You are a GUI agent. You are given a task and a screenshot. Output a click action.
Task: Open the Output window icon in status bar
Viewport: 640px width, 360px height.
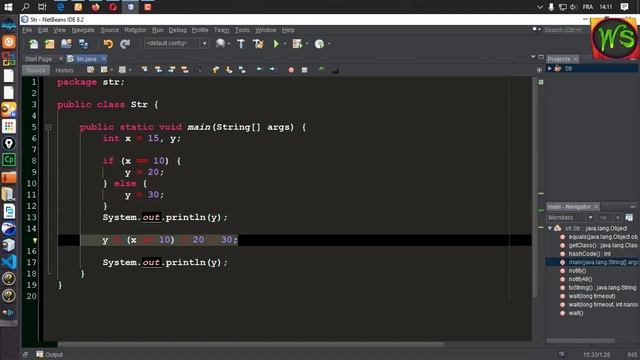point(40,354)
